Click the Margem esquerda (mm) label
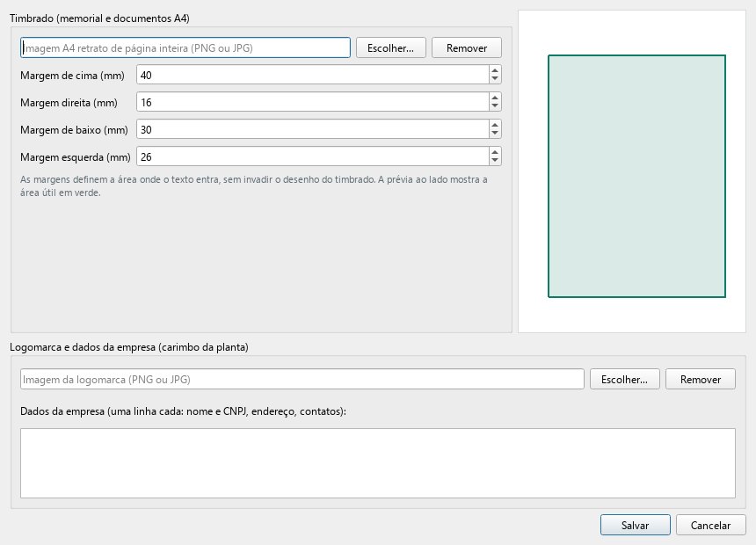Screen dimensions: 756x545 coord(76,157)
